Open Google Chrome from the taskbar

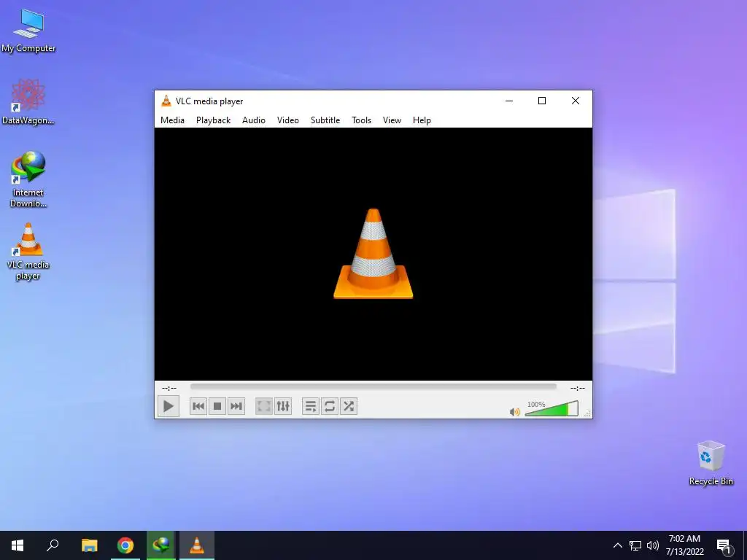pyautogui.click(x=125, y=545)
